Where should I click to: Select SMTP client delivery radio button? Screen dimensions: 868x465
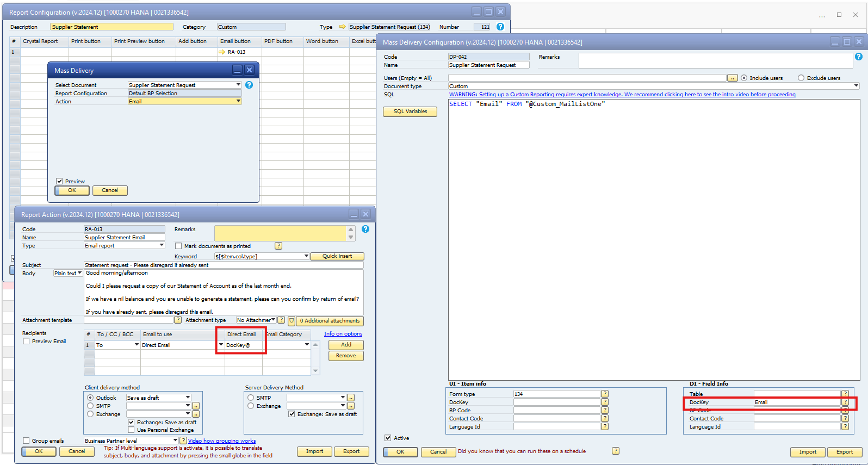(x=90, y=406)
